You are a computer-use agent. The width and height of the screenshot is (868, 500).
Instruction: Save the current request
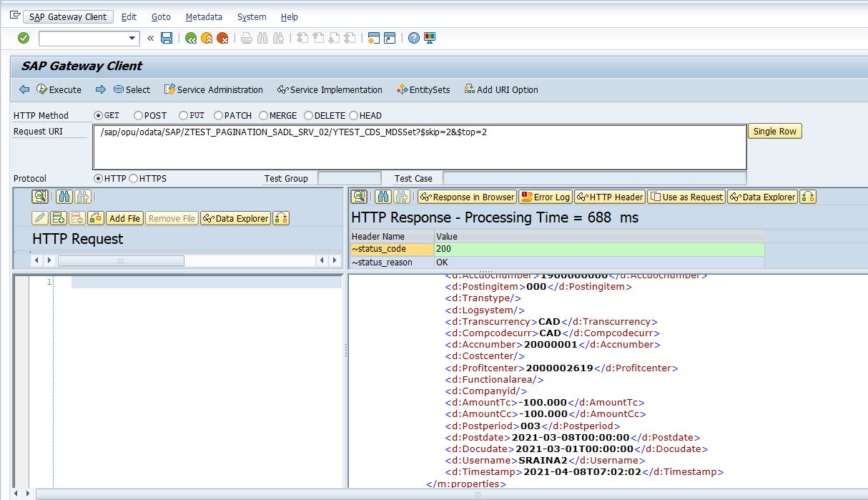coord(167,37)
